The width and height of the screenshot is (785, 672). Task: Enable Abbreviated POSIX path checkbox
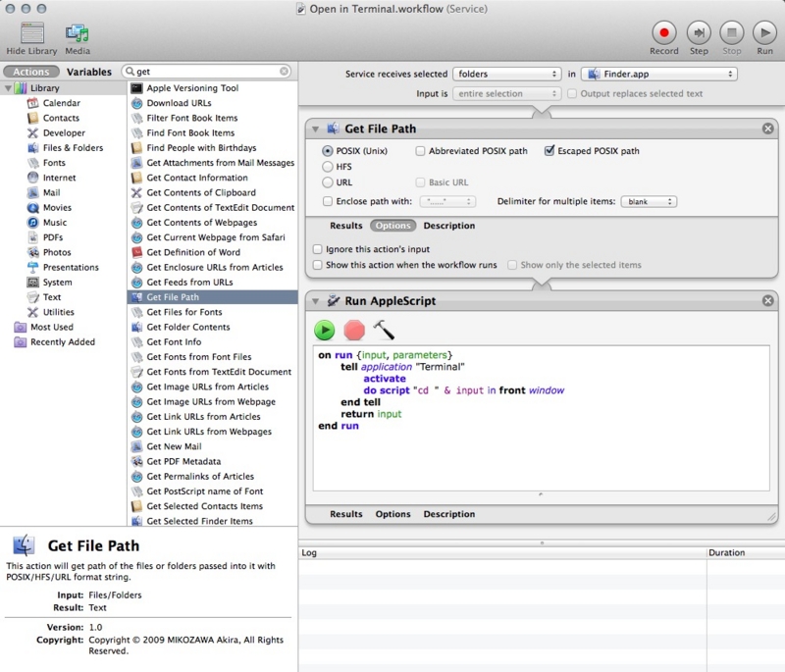pyautogui.click(x=421, y=151)
